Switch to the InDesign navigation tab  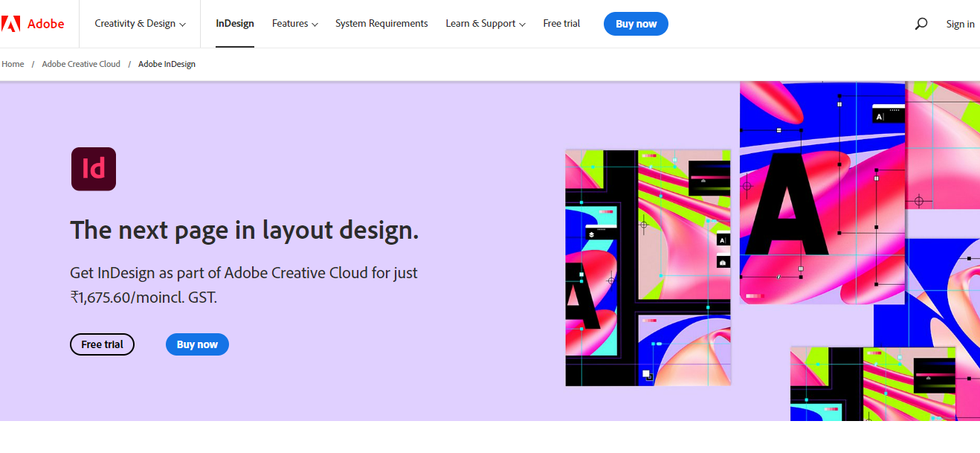[x=235, y=23]
